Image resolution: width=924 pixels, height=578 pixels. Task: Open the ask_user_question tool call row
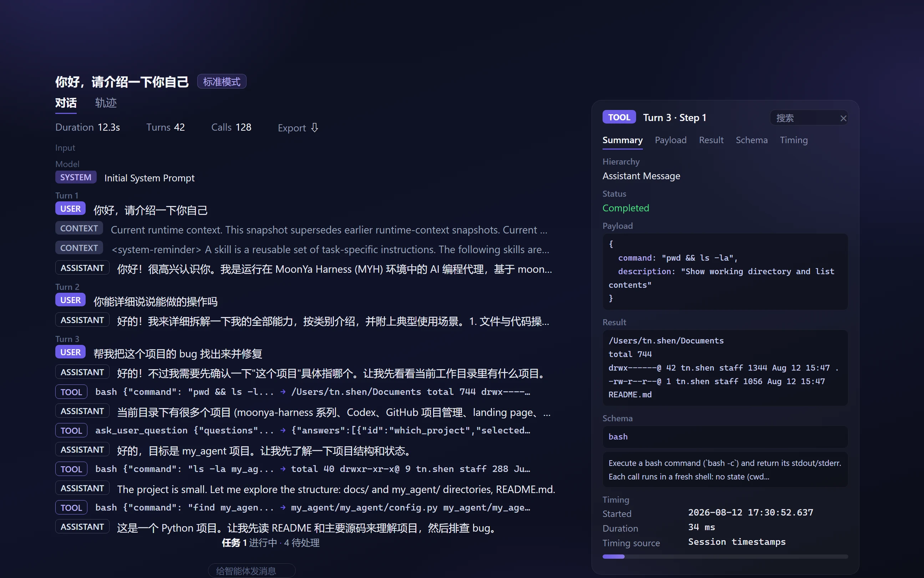coord(293,431)
